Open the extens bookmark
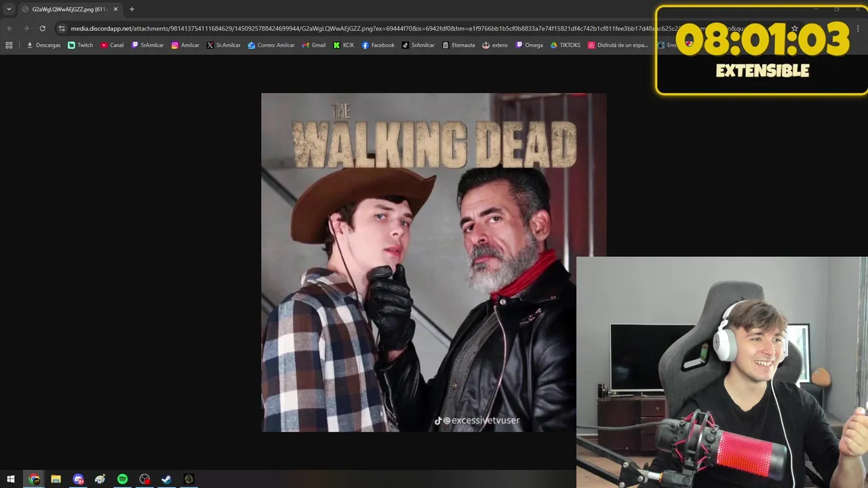The width and height of the screenshot is (868, 488). (x=495, y=45)
